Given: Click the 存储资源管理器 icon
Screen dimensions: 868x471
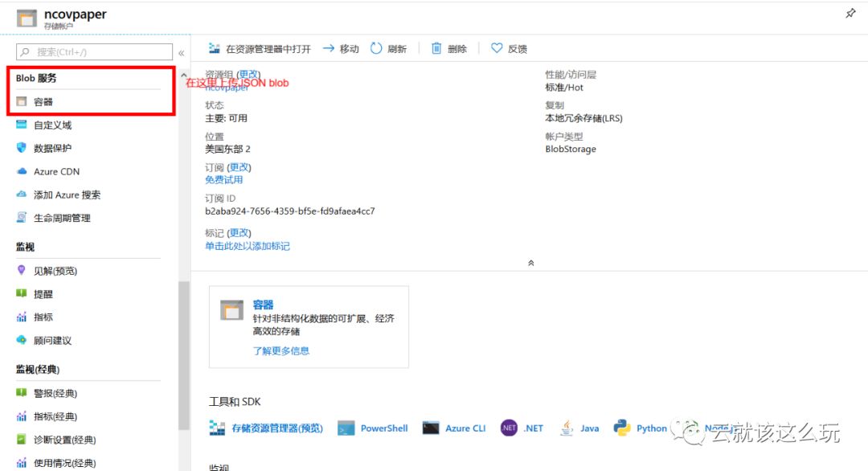Looking at the screenshot, I should (x=217, y=428).
